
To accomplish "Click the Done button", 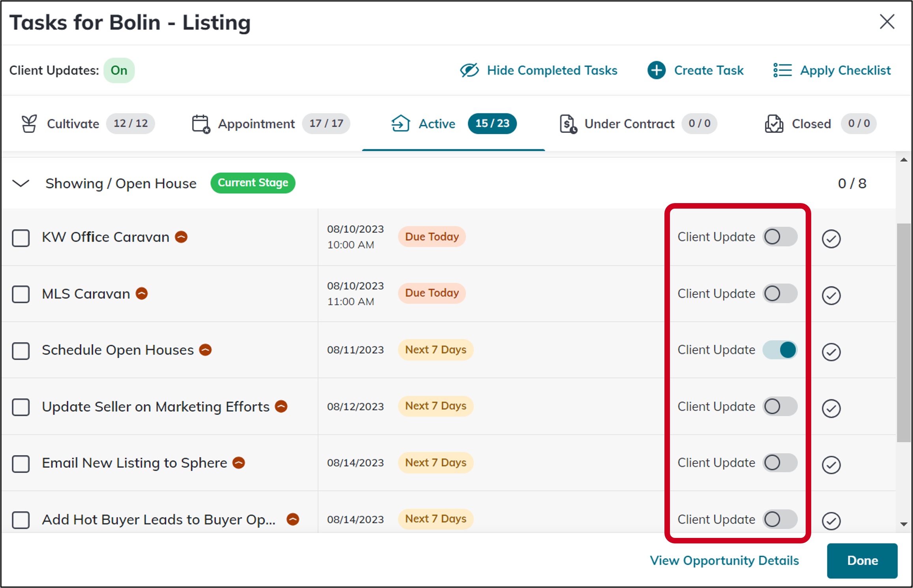I will click(862, 560).
